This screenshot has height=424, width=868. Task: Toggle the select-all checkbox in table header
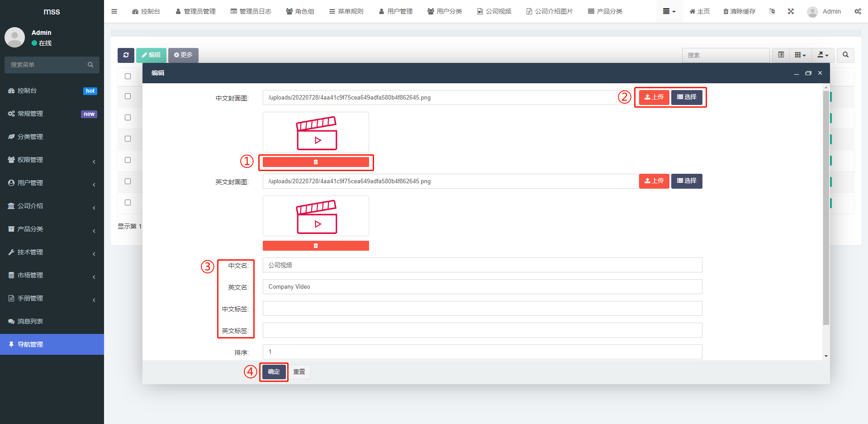tap(128, 76)
